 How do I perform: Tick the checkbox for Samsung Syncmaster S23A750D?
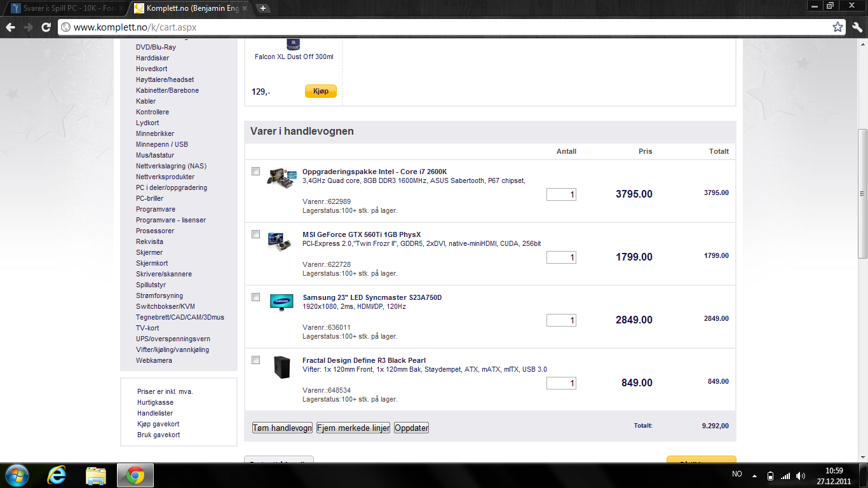tap(255, 297)
